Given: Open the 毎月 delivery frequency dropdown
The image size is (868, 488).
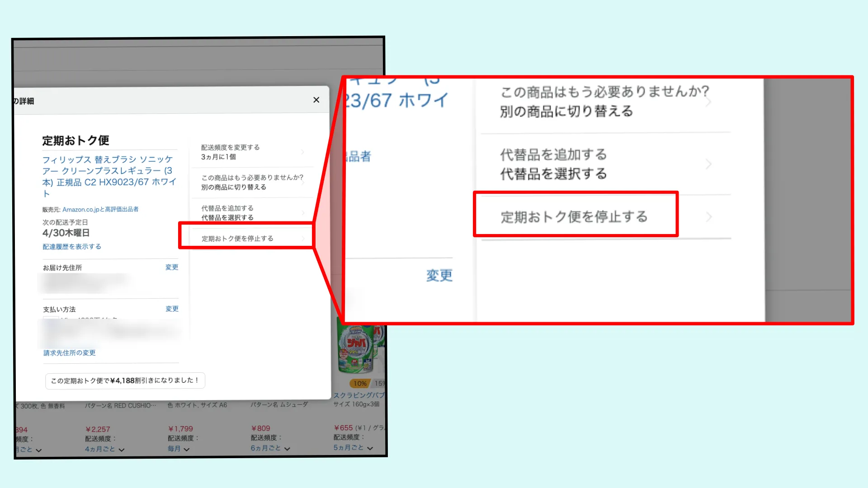Looking at the screenshot, I should coord(177,448).
